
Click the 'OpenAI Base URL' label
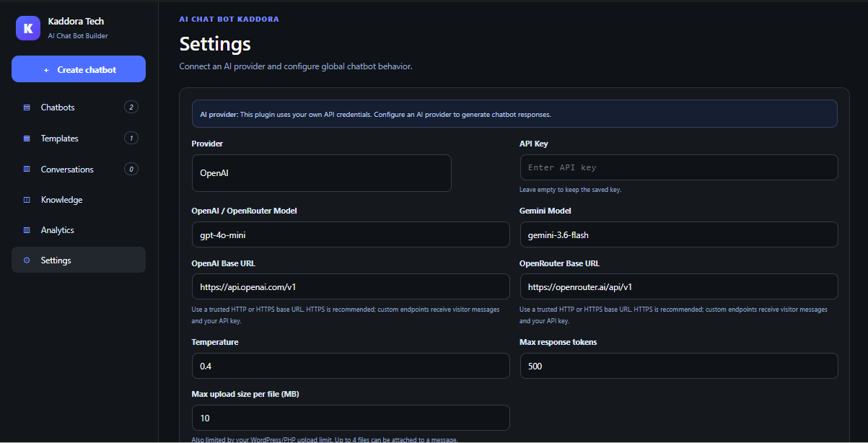click(x=224, y=263)
